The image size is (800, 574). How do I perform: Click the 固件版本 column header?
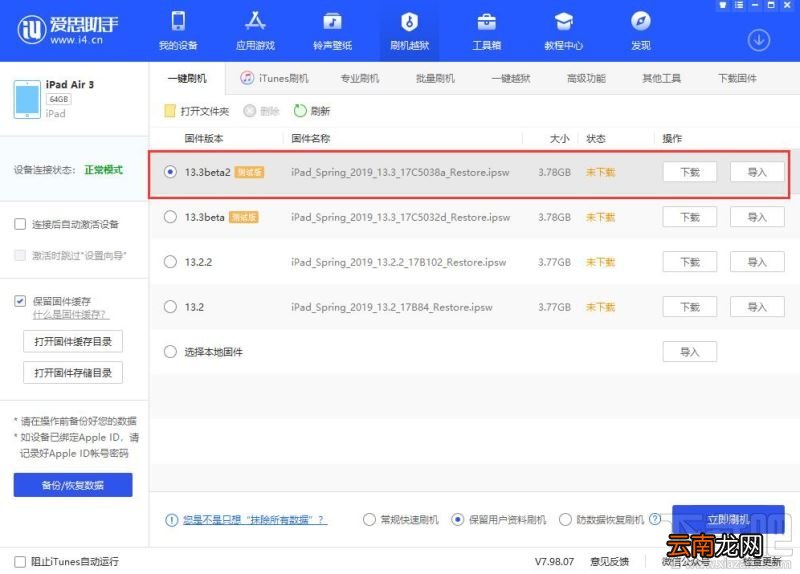tap(204, 138)
